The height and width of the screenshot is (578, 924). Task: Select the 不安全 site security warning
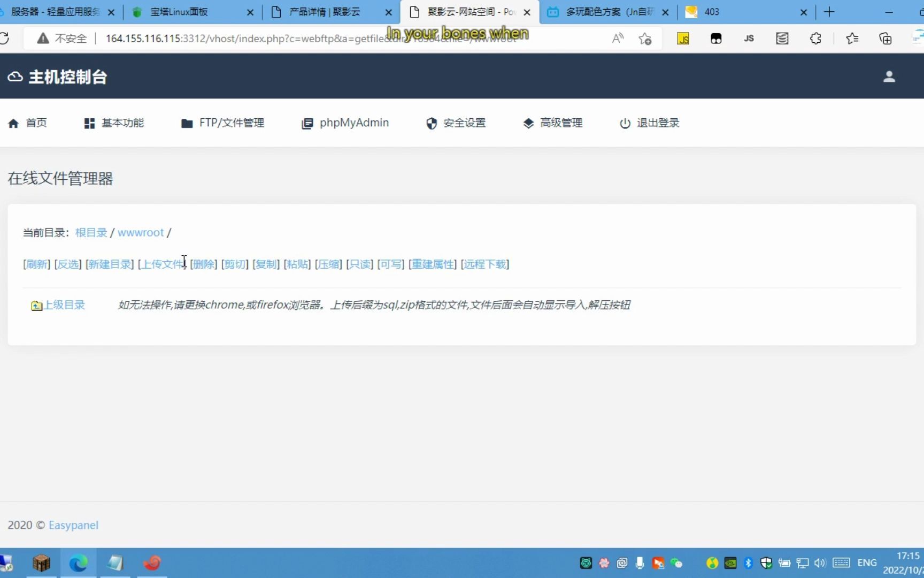[61, 38]
